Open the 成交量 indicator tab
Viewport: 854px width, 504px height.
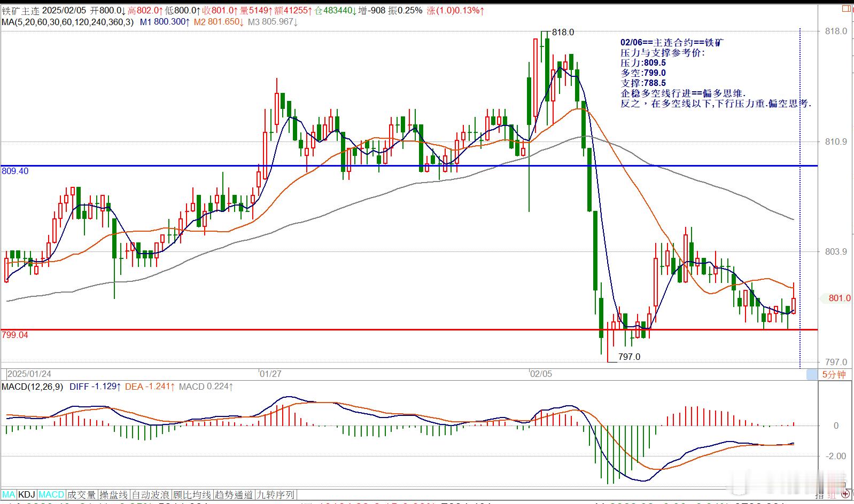[x=82, y=495]
